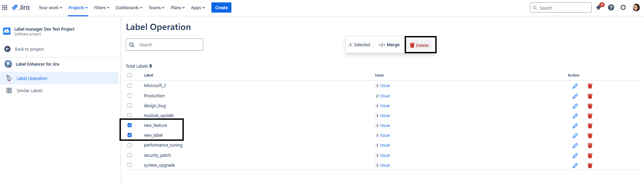This screenshot has width=644, height=184.
Task: Uncheck the new_feature checkbox
Action: click(x=130, y=125)
